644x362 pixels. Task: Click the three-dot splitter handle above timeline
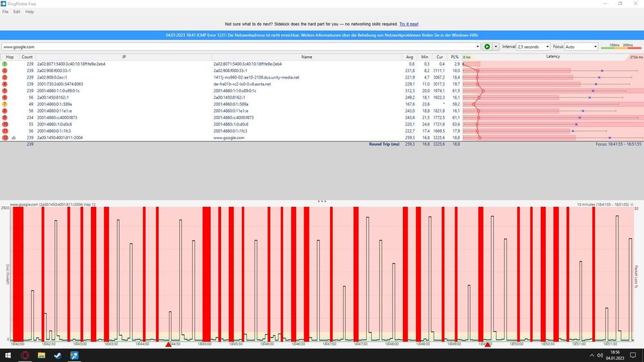322,202
